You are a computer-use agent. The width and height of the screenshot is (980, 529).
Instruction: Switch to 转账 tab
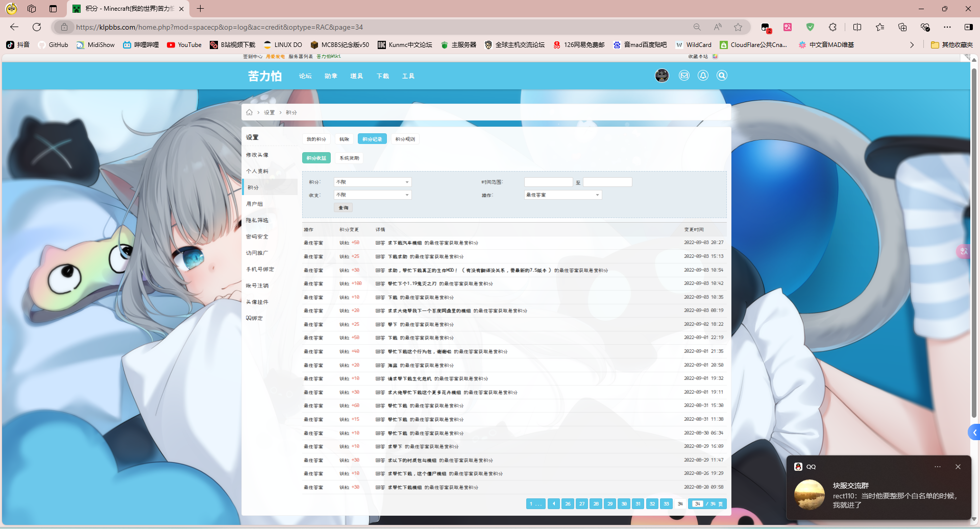click(x=345, y=139)
